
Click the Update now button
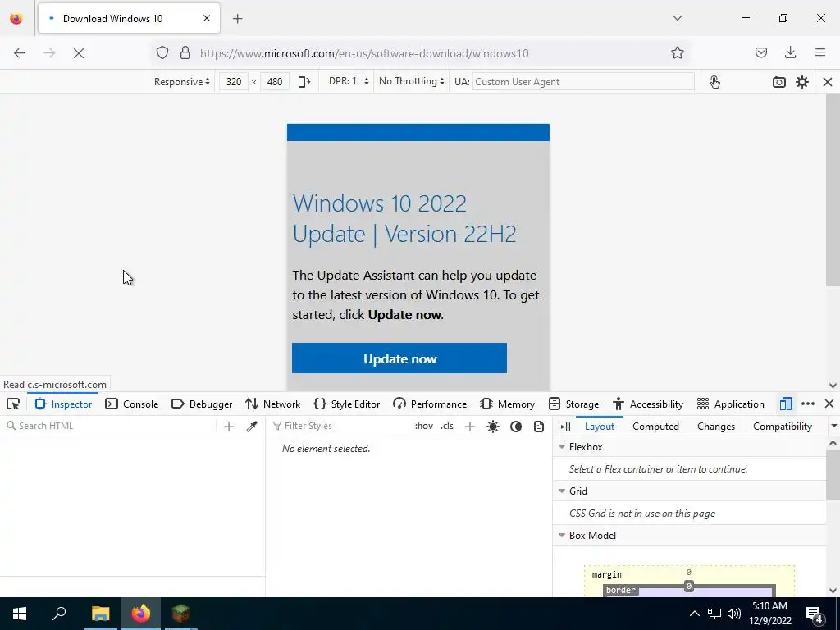tap(399, 358)
